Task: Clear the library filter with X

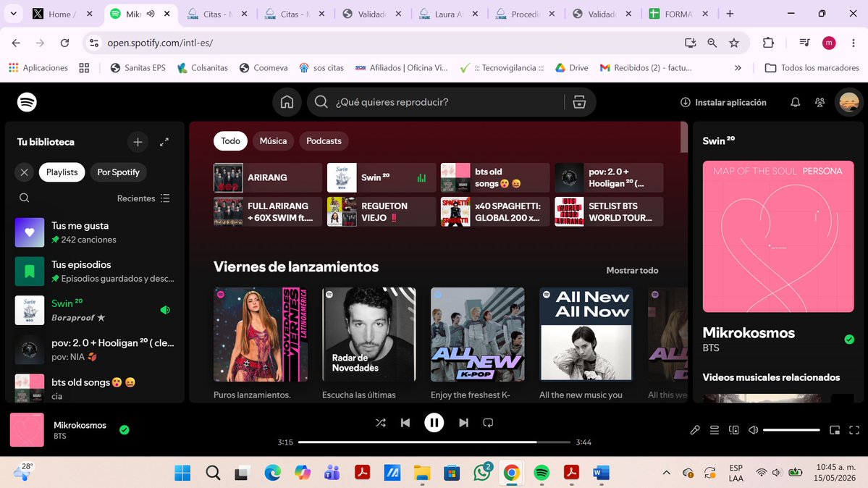Action: coord(24,172)
